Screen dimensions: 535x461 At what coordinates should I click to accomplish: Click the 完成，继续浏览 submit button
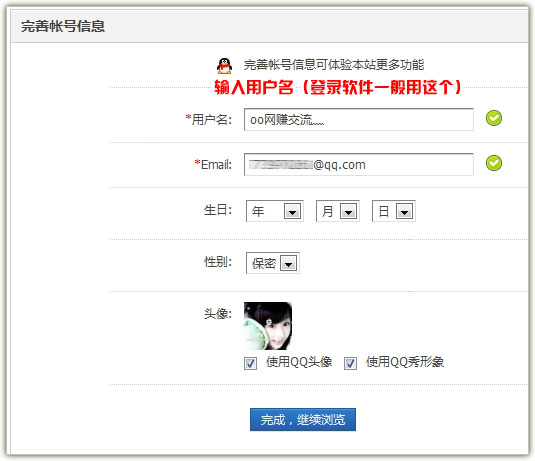(x=303, y=419)
